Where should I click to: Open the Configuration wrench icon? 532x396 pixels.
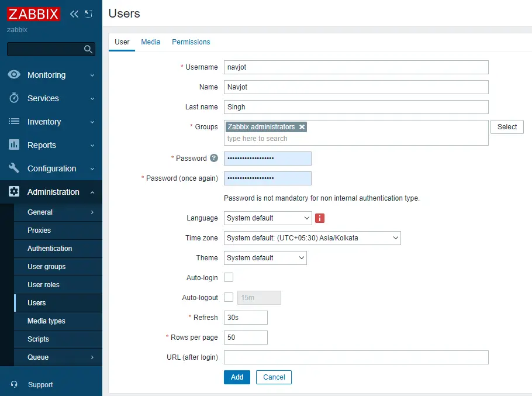[x=13, y=168]
